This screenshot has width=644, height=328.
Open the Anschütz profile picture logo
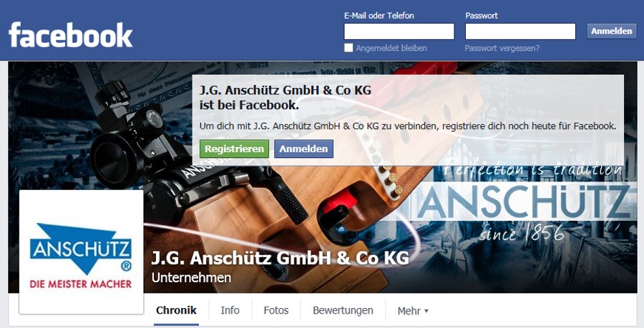(82, 252)
